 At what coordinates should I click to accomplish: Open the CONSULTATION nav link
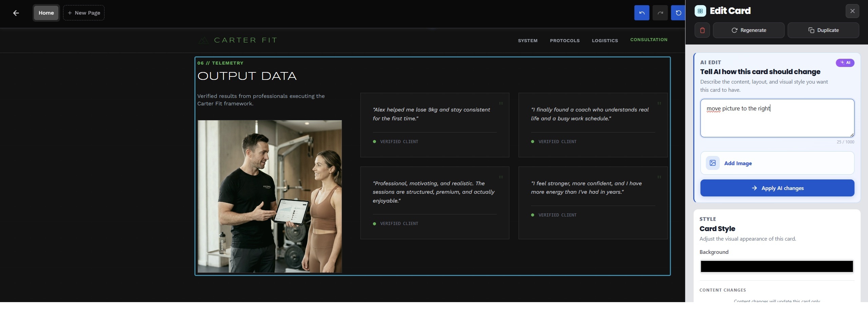coord(648,40)
